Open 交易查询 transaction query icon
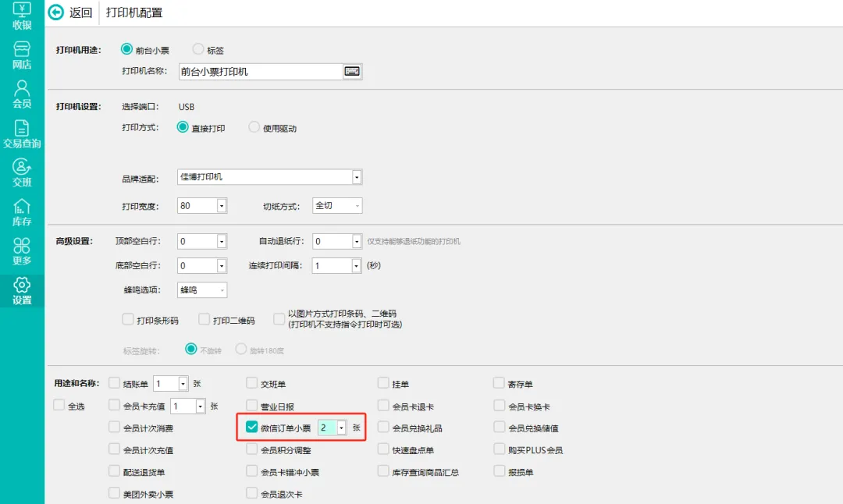 [x=22, y=128]
